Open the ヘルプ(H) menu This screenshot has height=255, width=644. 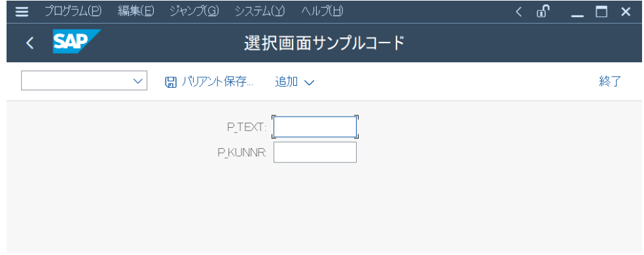coord(322,12)
